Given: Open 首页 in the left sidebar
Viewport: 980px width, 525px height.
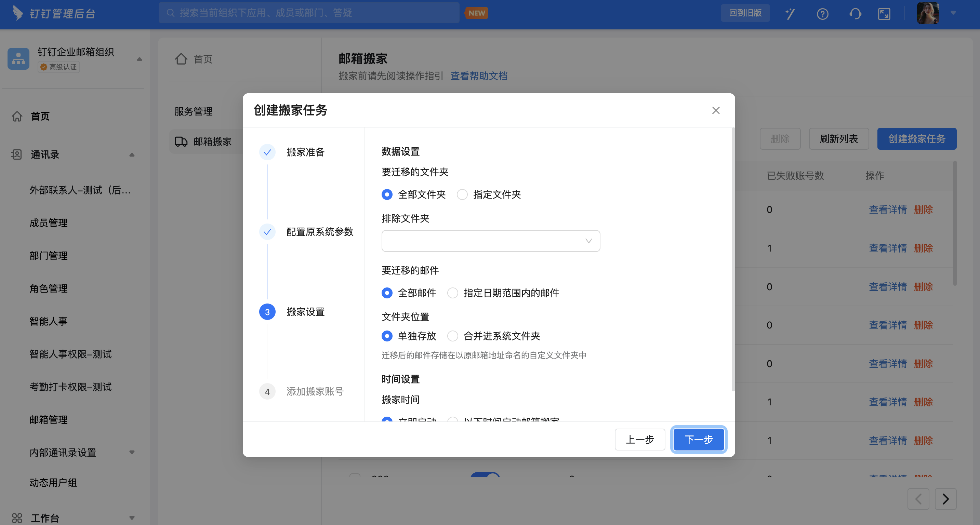Looking at the screenshot, I should [x=40, y=116].
